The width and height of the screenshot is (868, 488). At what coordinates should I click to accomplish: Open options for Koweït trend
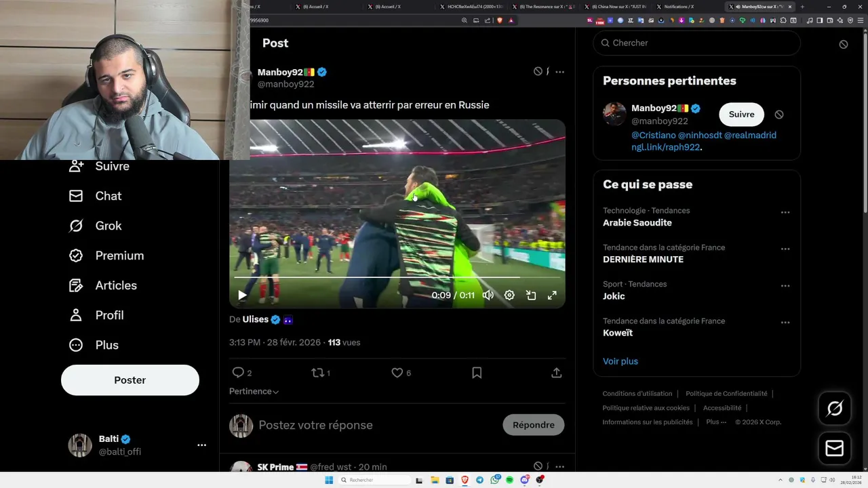tap(785, 323)
